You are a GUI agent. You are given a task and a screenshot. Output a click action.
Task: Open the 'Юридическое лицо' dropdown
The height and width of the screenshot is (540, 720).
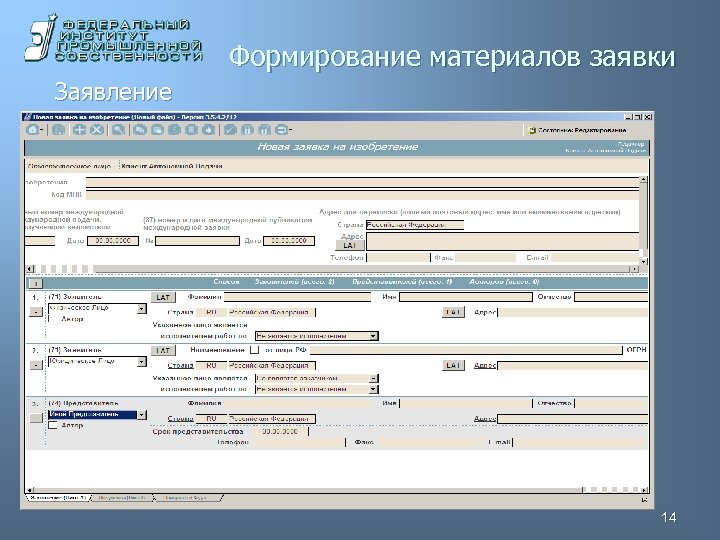coord(142,362)
